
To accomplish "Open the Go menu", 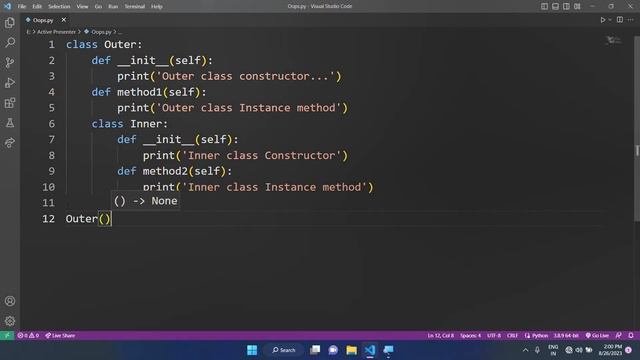I will click(98, 7).
